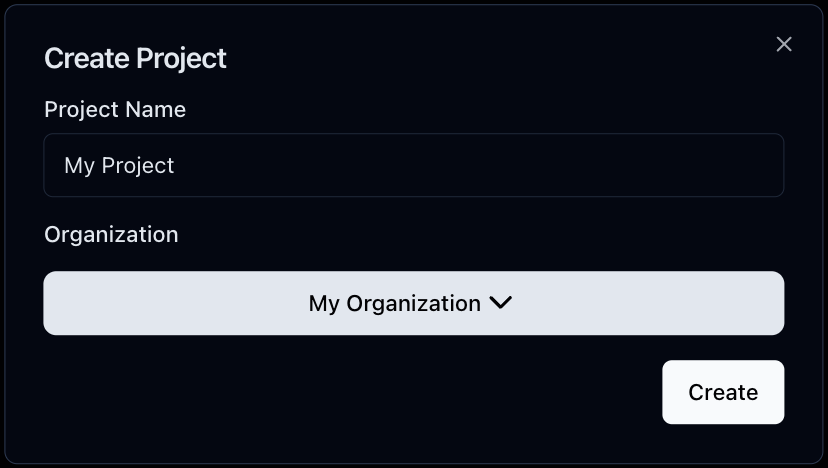
Task: Submit the new project with Create
Action: coord(722,392)
